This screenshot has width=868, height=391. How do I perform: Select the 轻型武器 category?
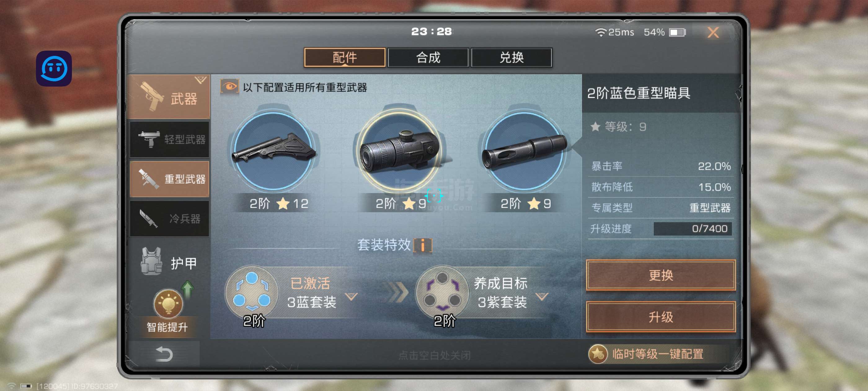[170, 139]
